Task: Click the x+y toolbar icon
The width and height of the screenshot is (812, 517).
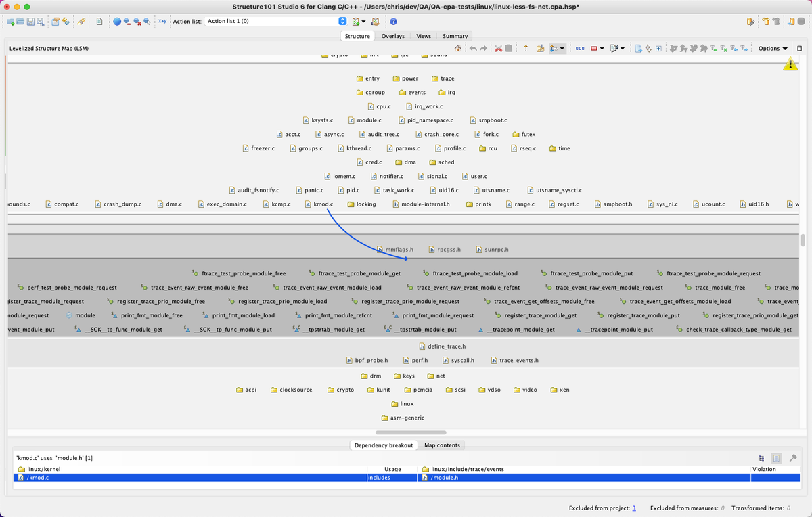Action: click(162, 21)
